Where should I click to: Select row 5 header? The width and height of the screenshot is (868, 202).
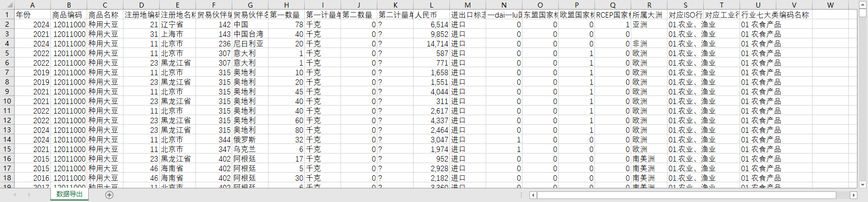point(7,53)
